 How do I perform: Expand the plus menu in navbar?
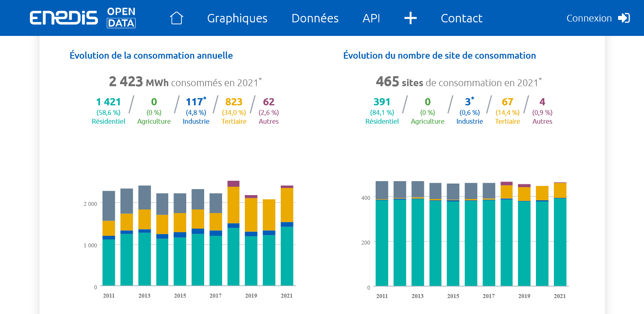tap(410, 18)
